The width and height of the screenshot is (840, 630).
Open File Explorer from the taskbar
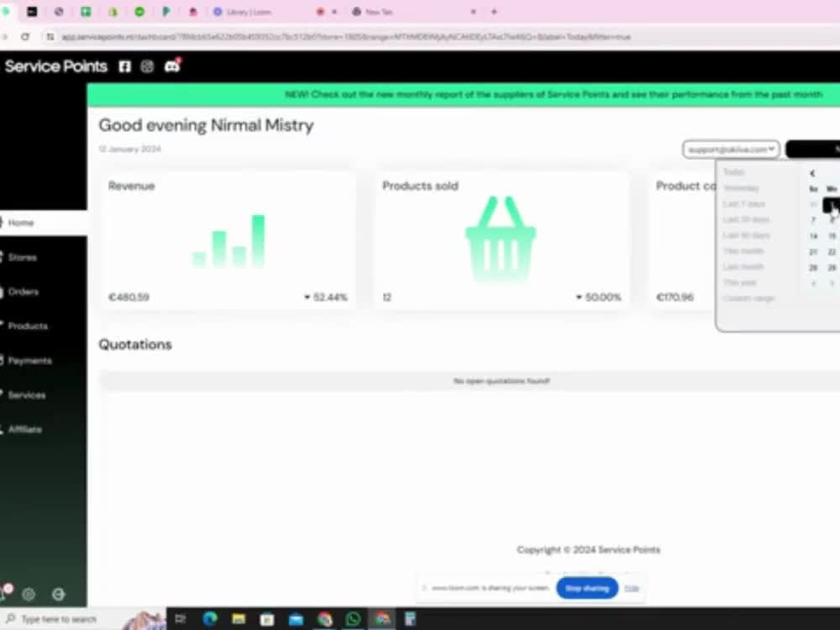click(239, 619)
